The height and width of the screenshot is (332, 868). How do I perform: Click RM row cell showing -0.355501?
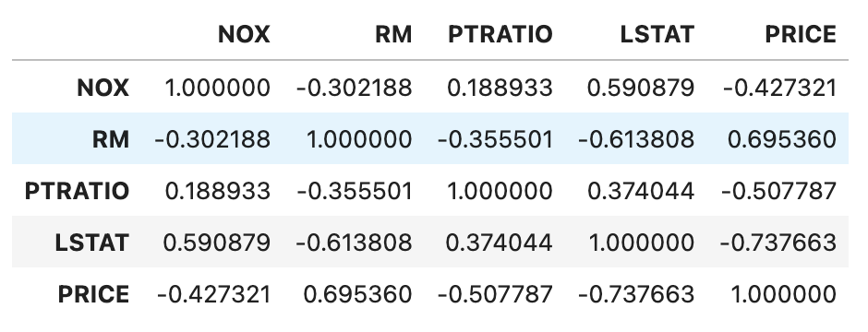[x=495, y=138]
